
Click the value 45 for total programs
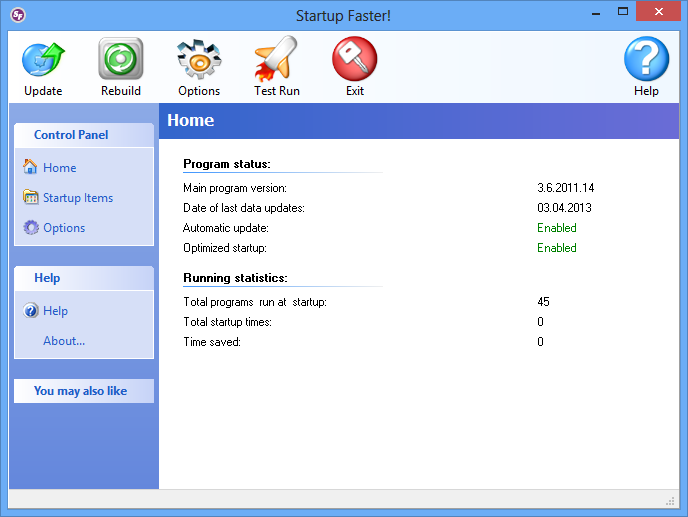click(543, 302)
